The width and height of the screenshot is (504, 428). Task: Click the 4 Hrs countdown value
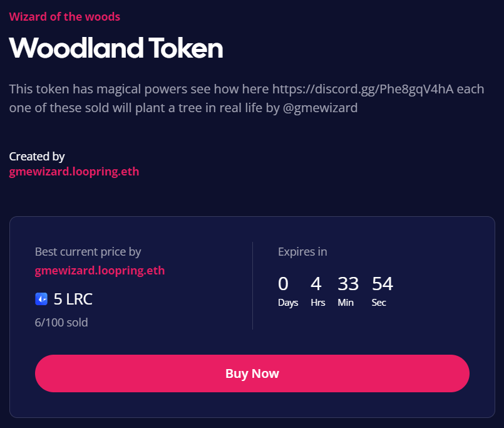coord(316,284)
